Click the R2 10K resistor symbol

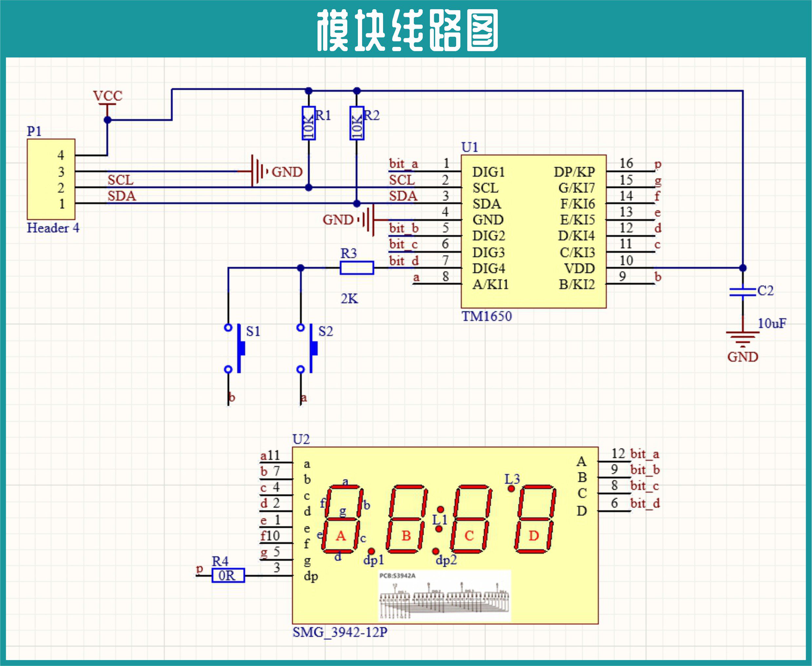[357, 123]
